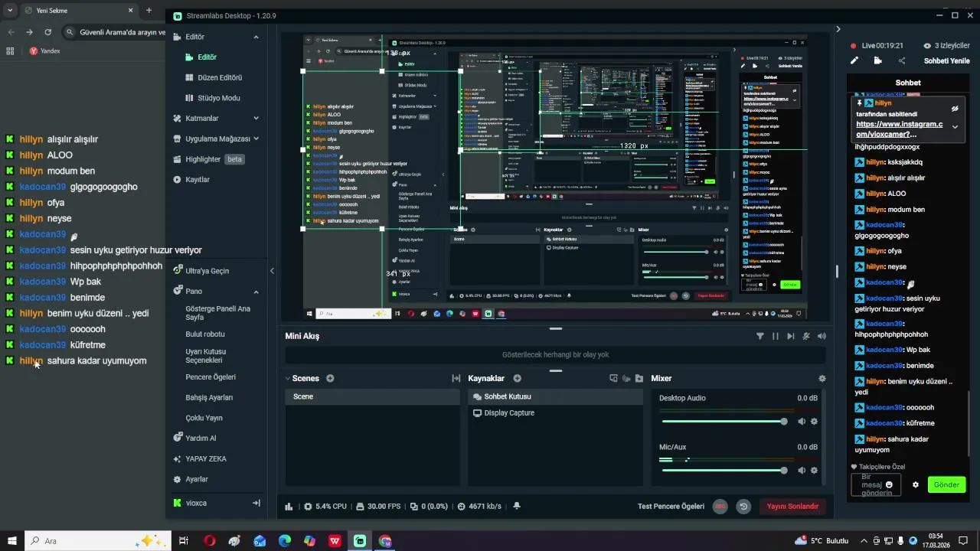Click the Gönder button
Image resolution: width=980 pixels, height=551 pixels.
[x=946, y=484]
